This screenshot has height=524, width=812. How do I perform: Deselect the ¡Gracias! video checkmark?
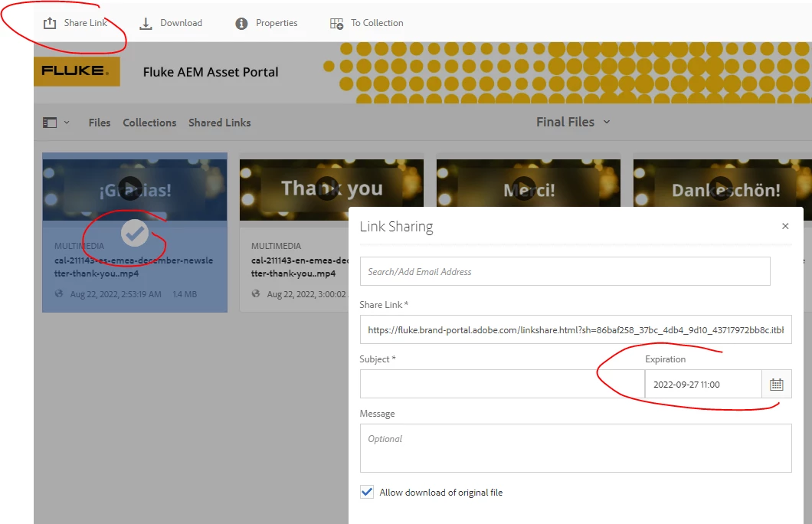135,233
